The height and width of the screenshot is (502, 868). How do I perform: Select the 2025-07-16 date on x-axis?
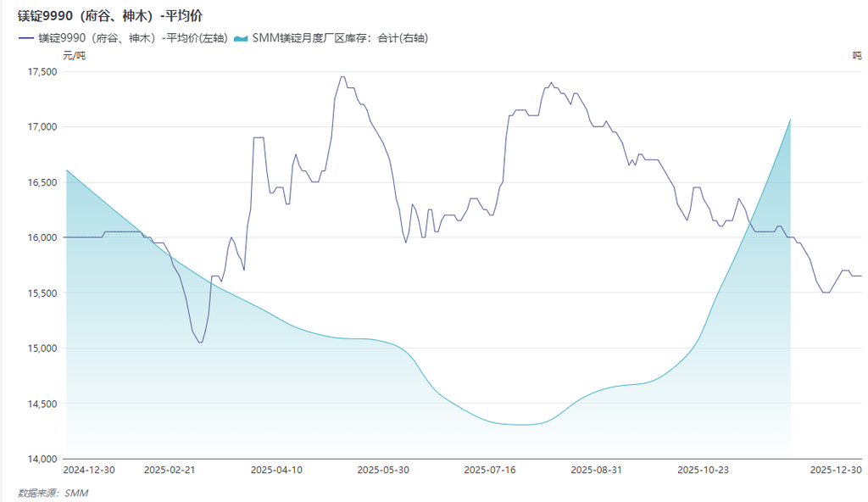coord(490,469)
